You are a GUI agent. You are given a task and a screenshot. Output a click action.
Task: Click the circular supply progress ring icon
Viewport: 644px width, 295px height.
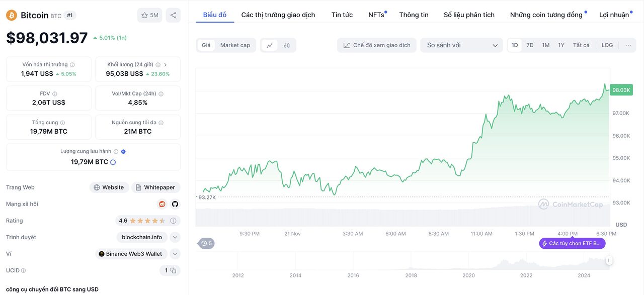click(x=113, y=162)
